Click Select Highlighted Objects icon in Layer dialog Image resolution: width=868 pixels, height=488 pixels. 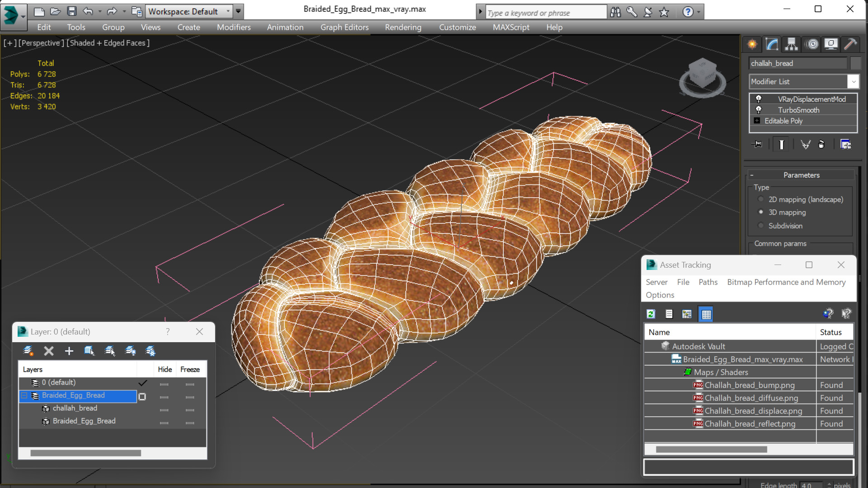point(89,351)
